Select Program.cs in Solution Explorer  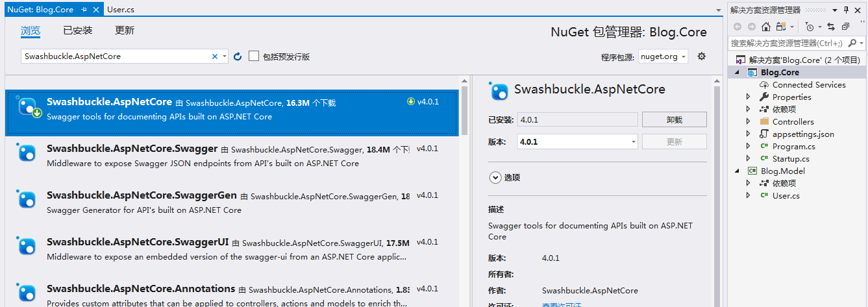793,147
